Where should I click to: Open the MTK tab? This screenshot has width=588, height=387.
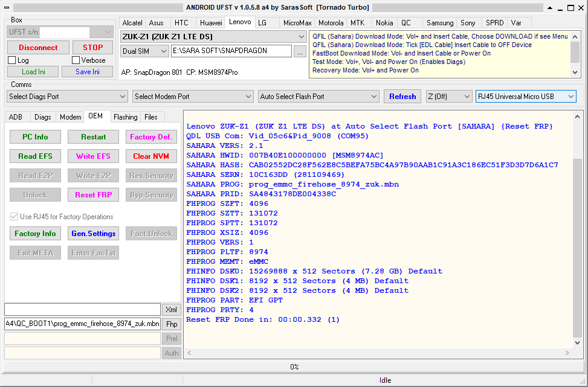coord(357,23)
